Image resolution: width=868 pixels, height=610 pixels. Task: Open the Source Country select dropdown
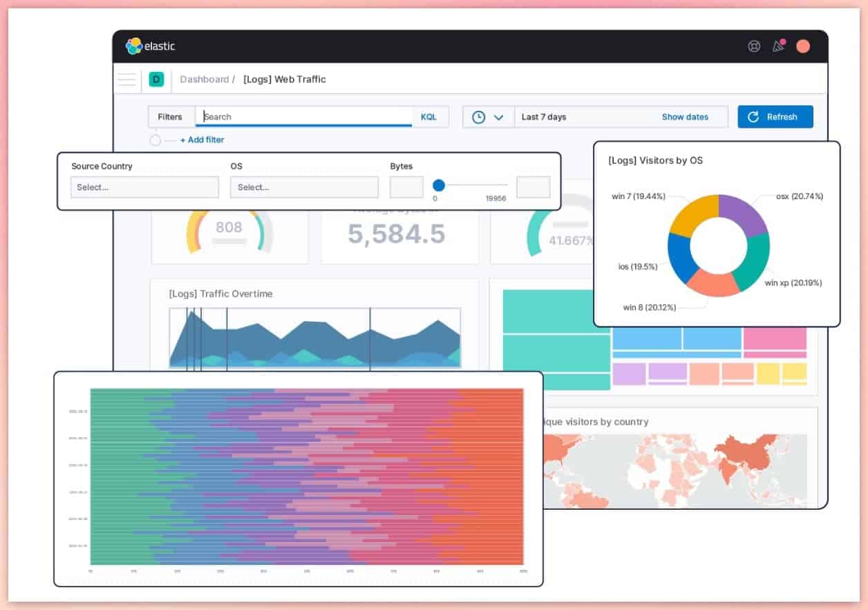(144, 187)
